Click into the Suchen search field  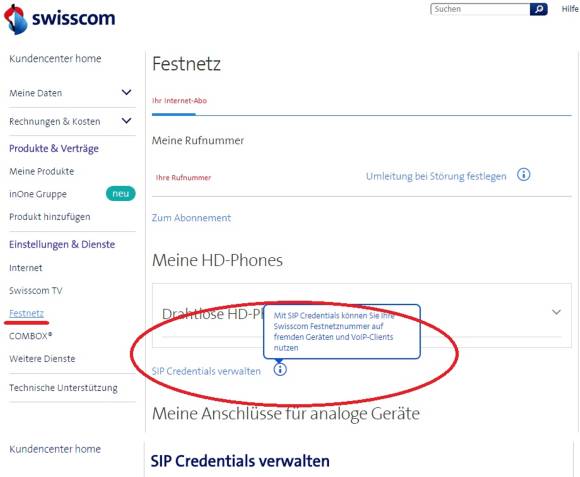pyautogui.click(x=480, y=9)
